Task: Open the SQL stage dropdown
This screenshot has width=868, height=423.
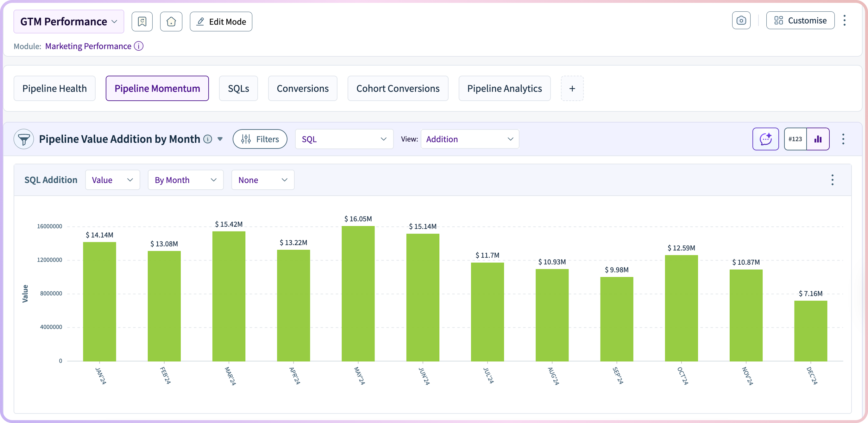Action: tap(344, 139)
